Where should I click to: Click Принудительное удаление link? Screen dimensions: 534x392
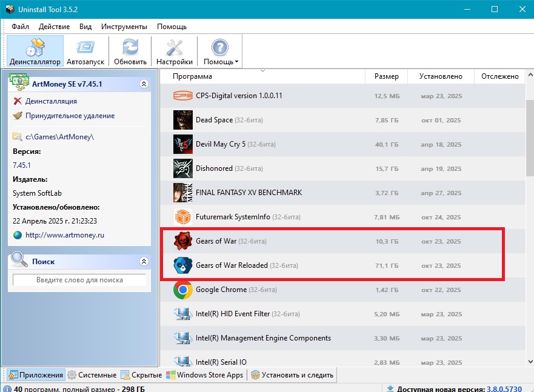click(x=70, y=116)
